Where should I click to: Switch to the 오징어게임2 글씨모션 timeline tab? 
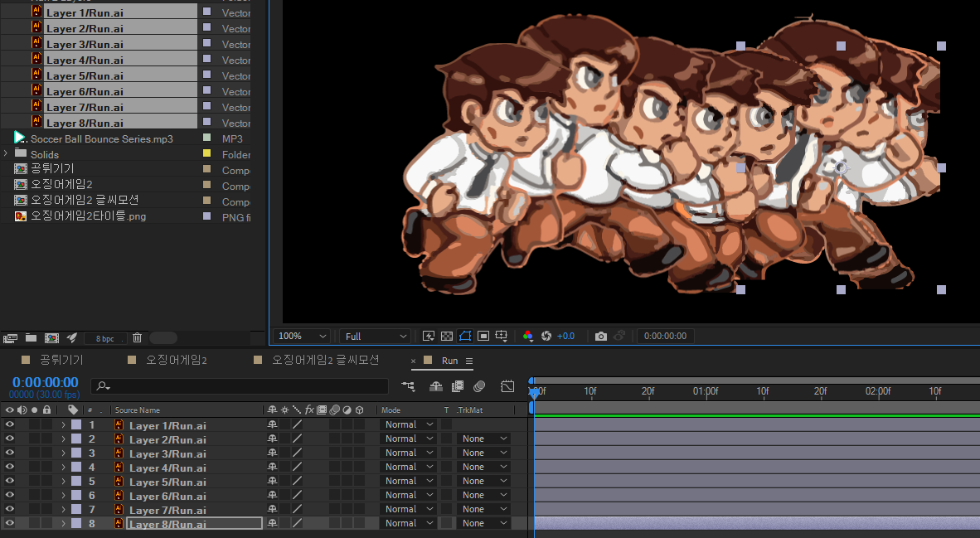(325, 360)
